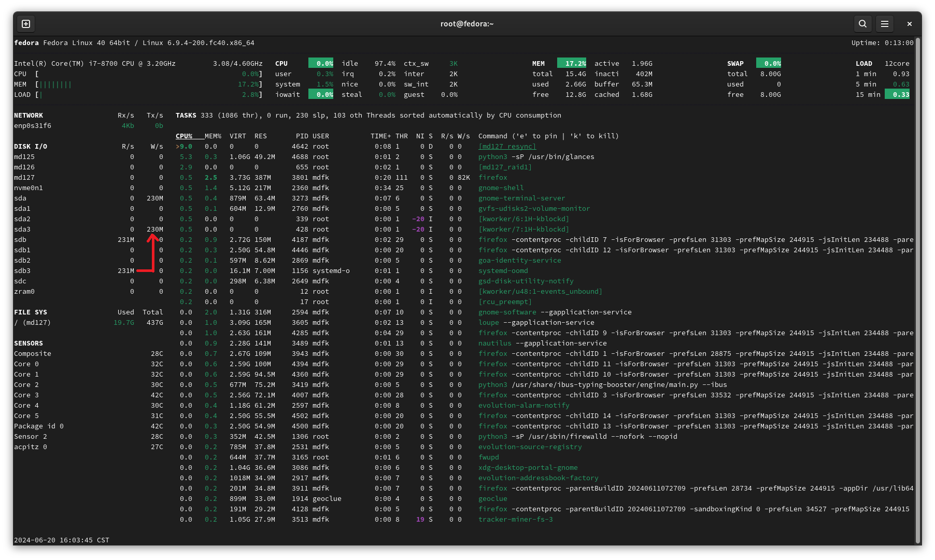This screenshot has width=935, height=560.
Task: Click the fwupd process
Action: 488,457
